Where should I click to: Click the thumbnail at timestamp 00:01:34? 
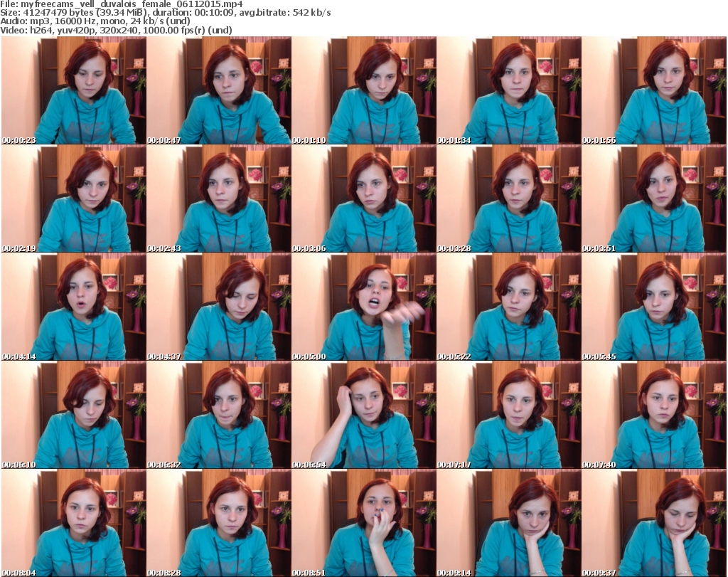pyautogui.click(x=509, y=90)
